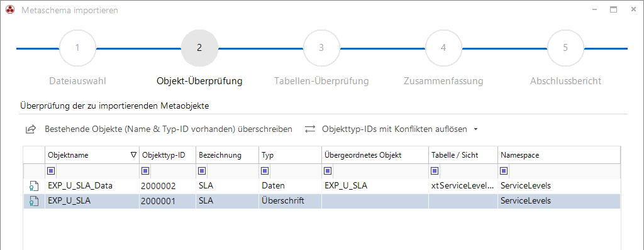Click the Objekt-Überprüfung step label
644x250 pixels.
pos(199,81)
